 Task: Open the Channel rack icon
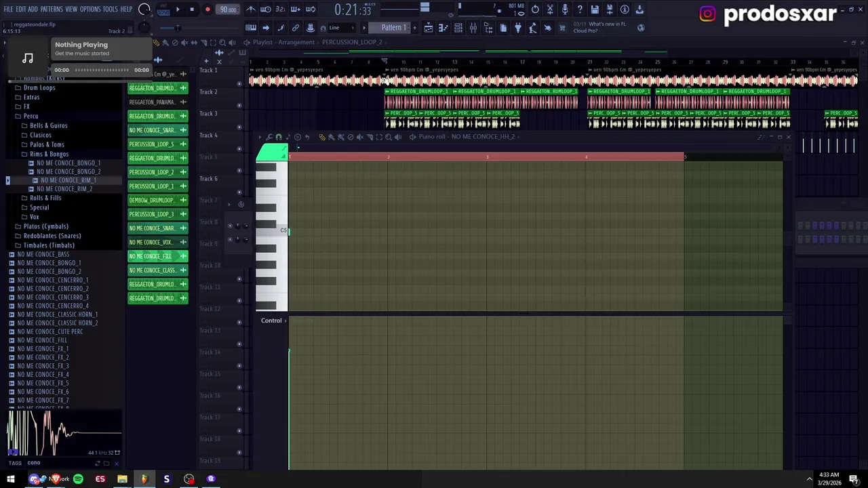pos(458,28)
